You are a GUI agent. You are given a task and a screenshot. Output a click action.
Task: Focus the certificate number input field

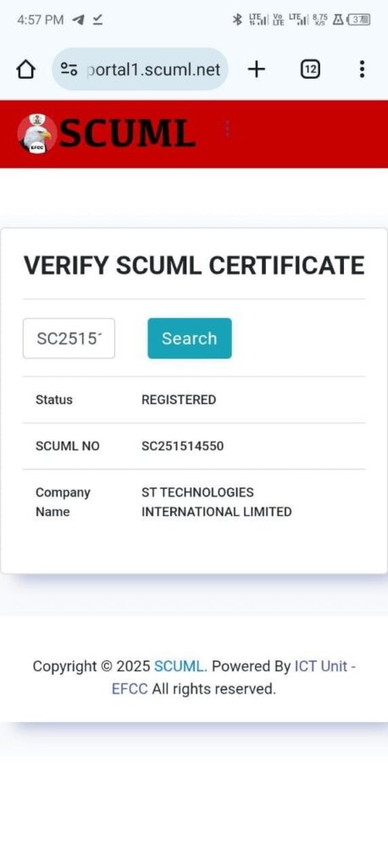[69, 338]
